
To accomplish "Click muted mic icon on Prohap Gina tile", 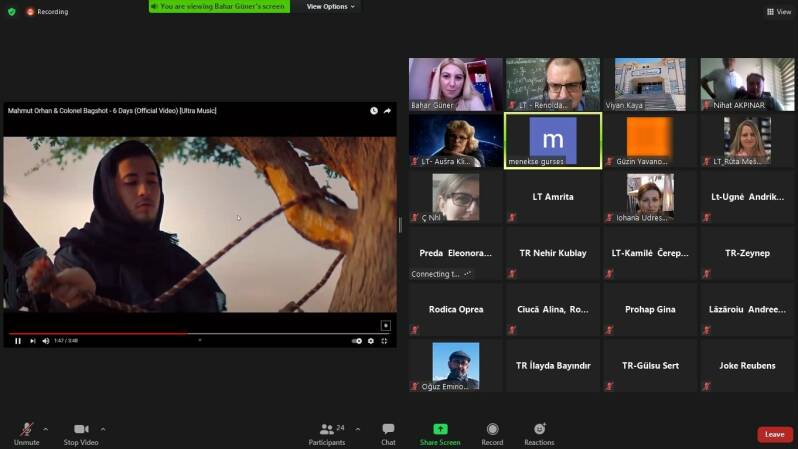I will pos(609,330).
